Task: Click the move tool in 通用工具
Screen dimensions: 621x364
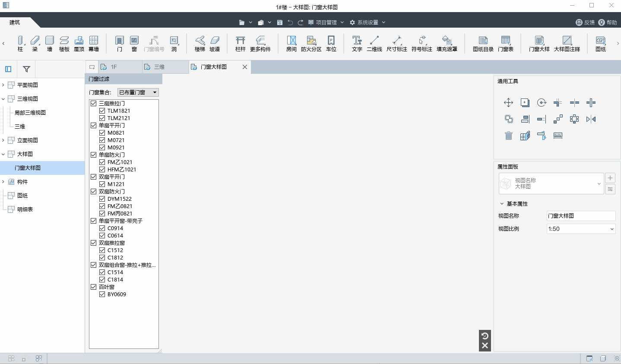Action: 508,102
